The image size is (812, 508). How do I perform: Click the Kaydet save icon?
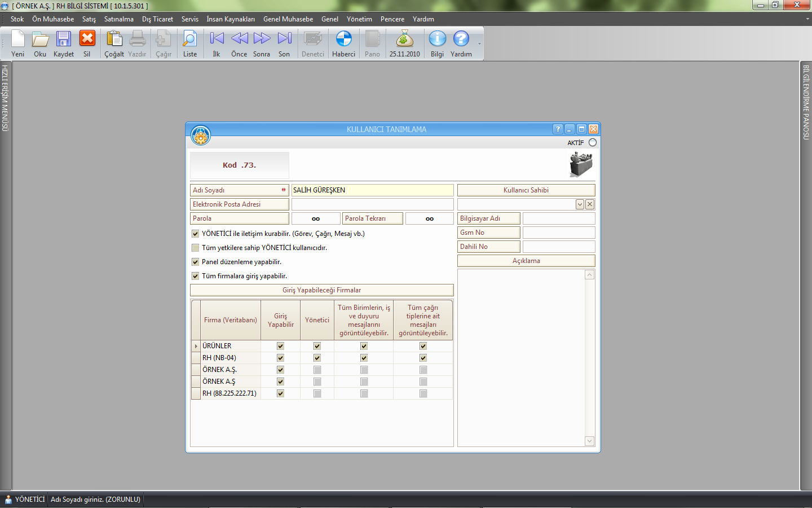click(x=63, y=40)
